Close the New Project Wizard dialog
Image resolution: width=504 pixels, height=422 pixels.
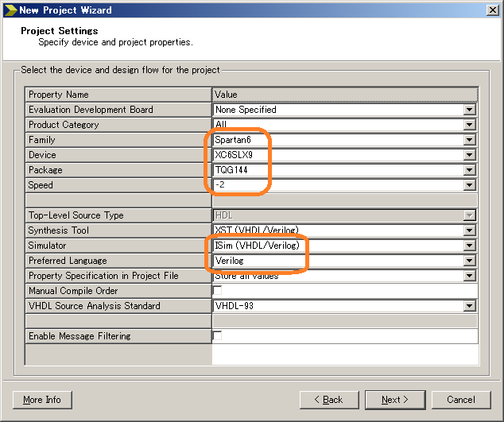[492, 10]
